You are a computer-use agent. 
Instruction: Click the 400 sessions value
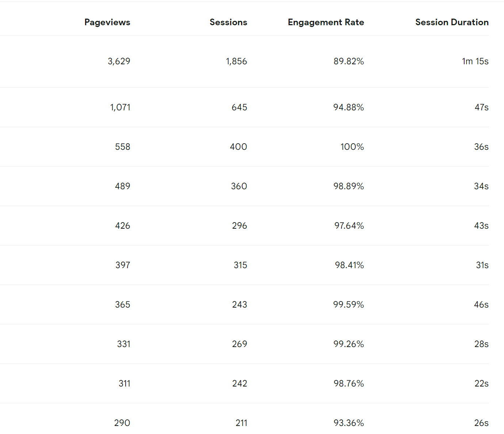click(238, 147)
